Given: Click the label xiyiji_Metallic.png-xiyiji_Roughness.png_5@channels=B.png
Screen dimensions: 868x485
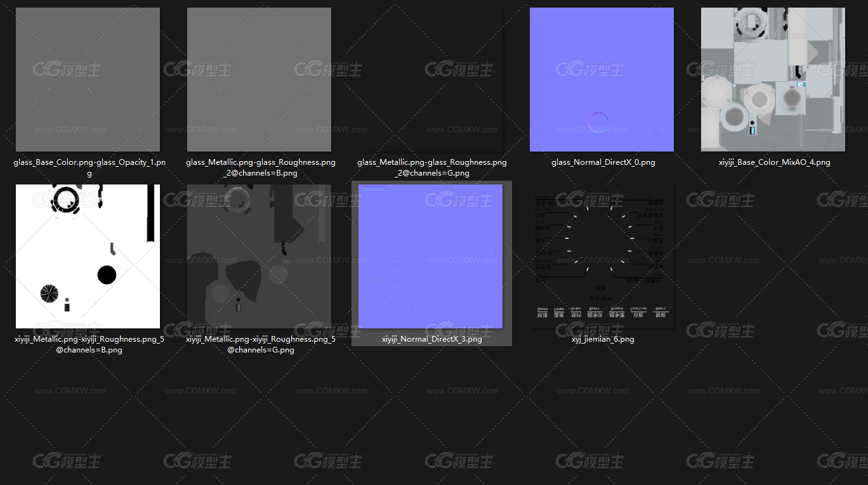Looking at the screenshot, I should click(x=89, y=344).
